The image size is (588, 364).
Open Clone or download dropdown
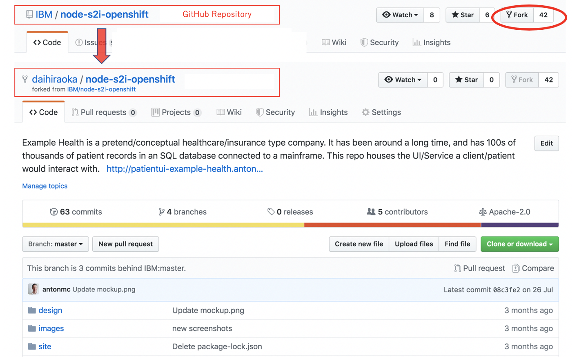click(x=520, y=244)
